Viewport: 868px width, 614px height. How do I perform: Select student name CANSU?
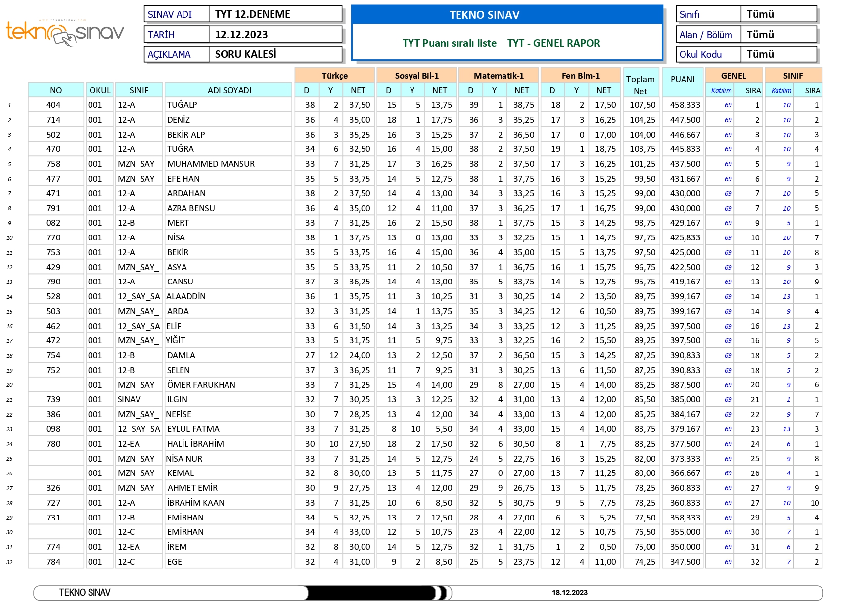click(x=180, y=282)
